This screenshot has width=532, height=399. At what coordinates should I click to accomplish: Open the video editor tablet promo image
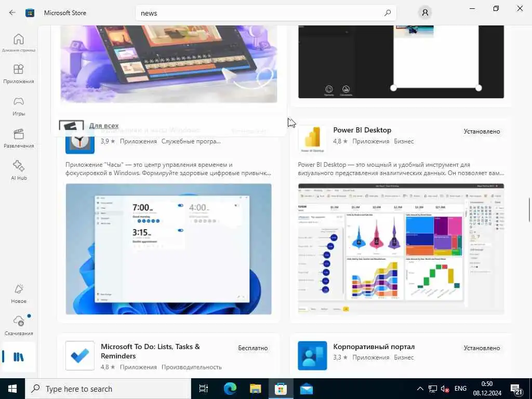point(169,64)
